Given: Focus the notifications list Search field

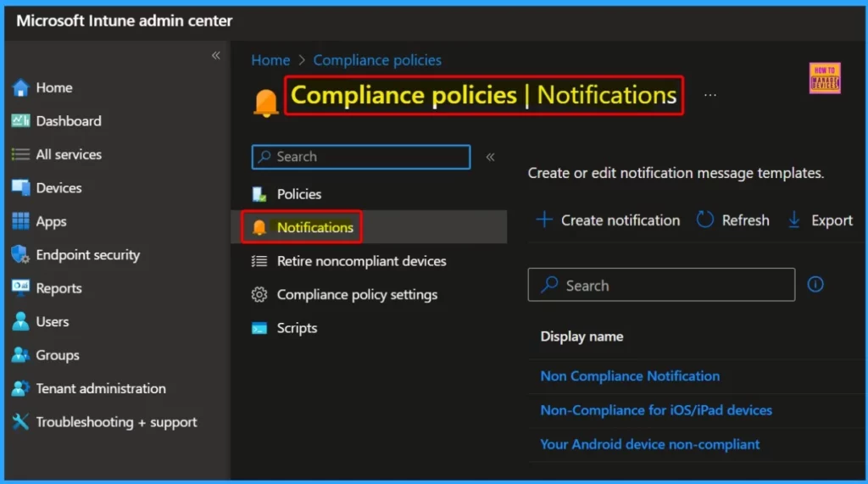Looking at the screenshot, I should point(661,285).
